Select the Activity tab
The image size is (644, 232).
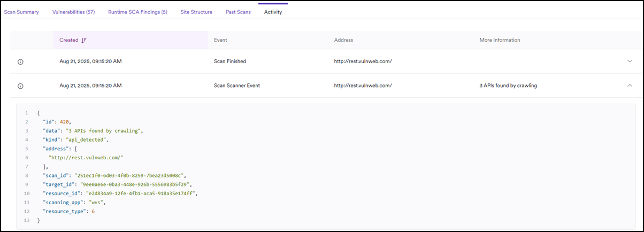(273, 12)
